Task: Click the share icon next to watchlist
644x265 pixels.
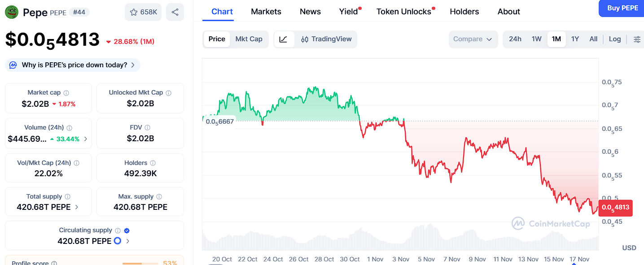Action: [175, 12]
